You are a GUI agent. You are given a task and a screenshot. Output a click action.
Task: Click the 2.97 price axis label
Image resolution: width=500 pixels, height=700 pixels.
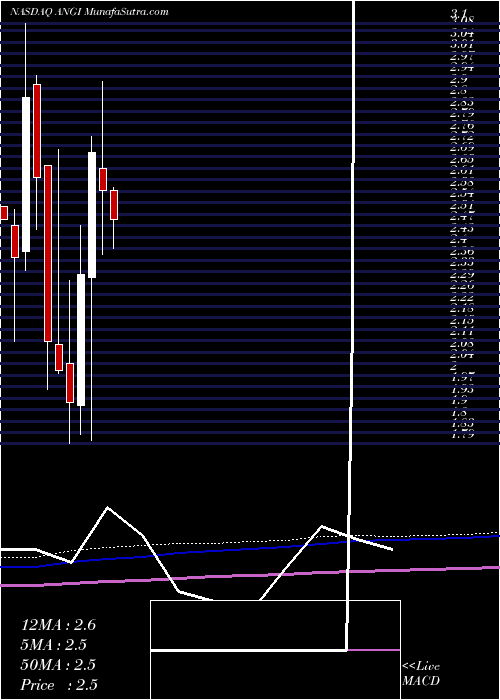pos(462,56)
